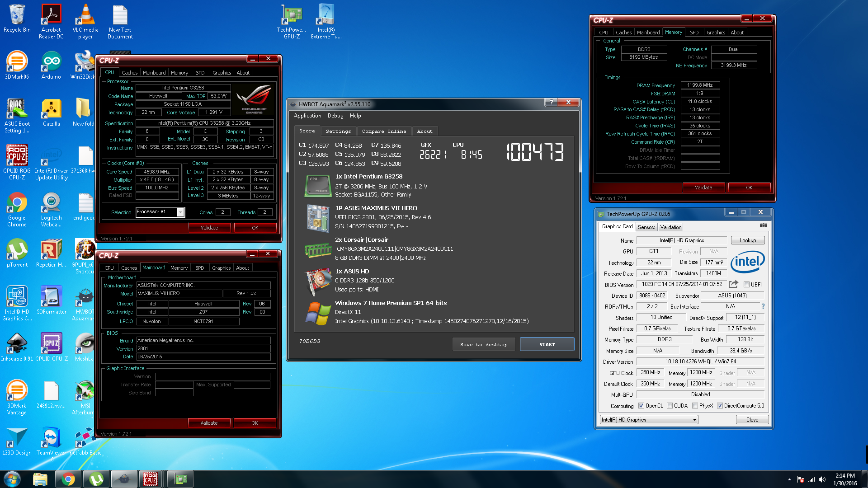Image resolution: width=868 pixels, height=488 pixels.
Task: Open the Intel Extreme Tuning shortcut
Action: 326,21
